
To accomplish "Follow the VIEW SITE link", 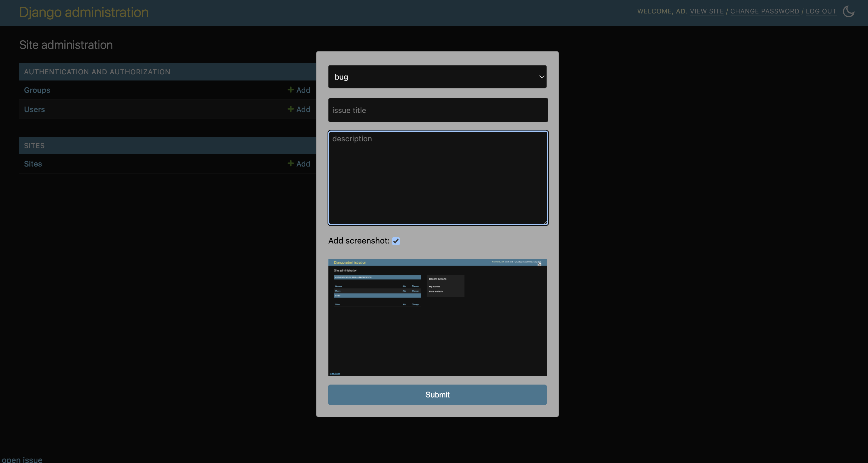I will click(x=707, y=11).
